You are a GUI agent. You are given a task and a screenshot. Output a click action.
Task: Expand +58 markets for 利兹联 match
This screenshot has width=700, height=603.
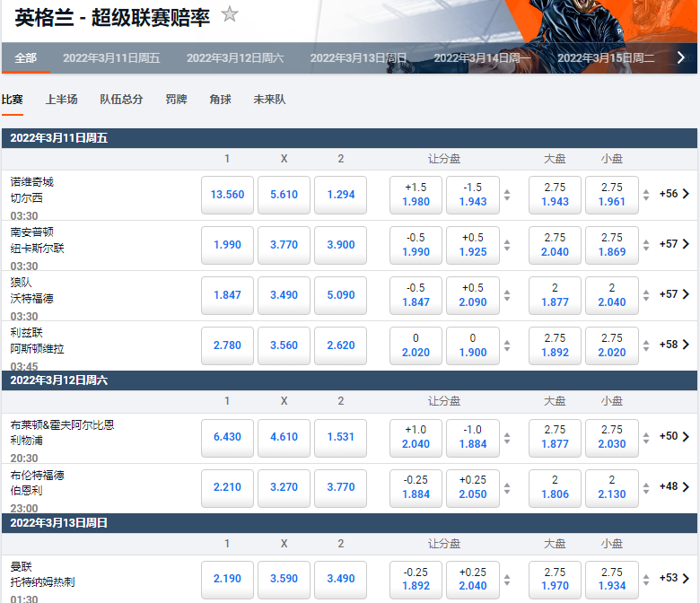pyautogui.click(x=674, y=345)
